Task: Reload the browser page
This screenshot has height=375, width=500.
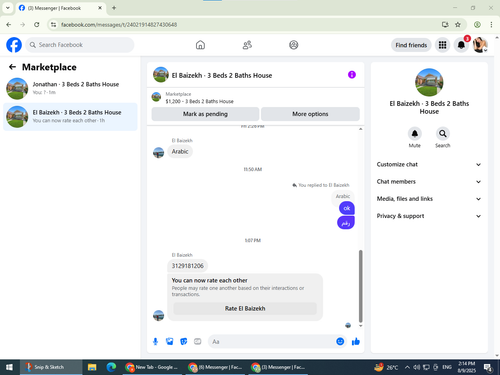Action: tap(37, 25)
